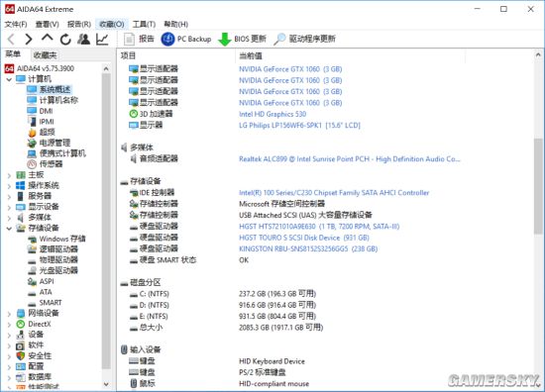Screen dimensions: 545x392
Task: Open the 查看(V) menu
Action: click(x=48, y=24)
